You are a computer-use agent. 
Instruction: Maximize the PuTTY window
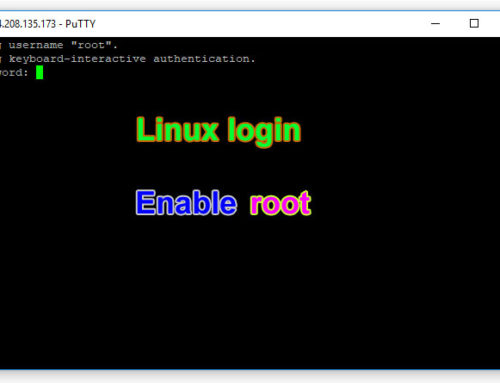point(474,23)
